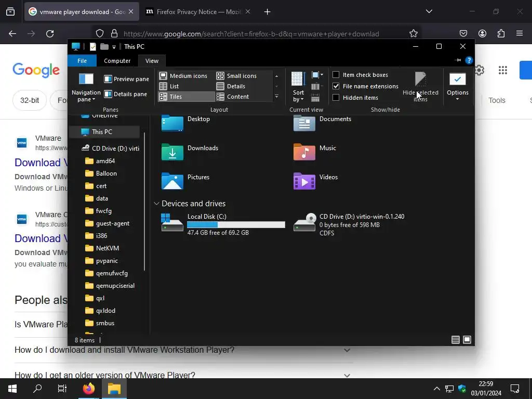This screenshot has width=532, height=399.
Task: Click the ribbon Help question mark icon
Action: tap(469, 60)
